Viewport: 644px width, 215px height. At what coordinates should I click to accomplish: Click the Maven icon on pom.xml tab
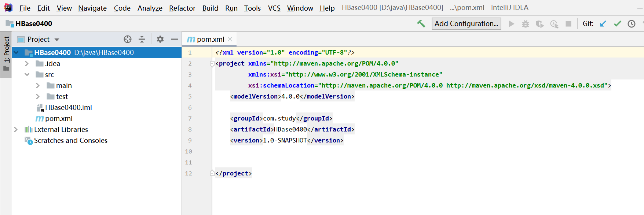click(191, 39)
